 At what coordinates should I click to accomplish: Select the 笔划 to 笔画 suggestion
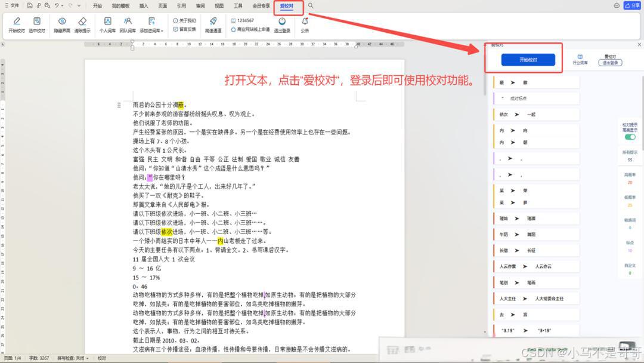tap(537, 282)
